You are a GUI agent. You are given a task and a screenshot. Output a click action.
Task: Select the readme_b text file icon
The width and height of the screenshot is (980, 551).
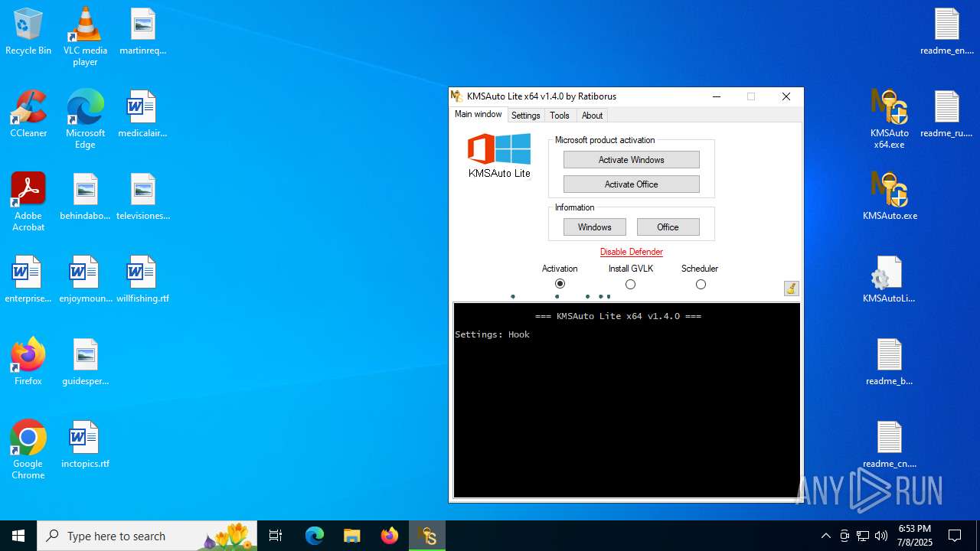[x=889, y=363]
